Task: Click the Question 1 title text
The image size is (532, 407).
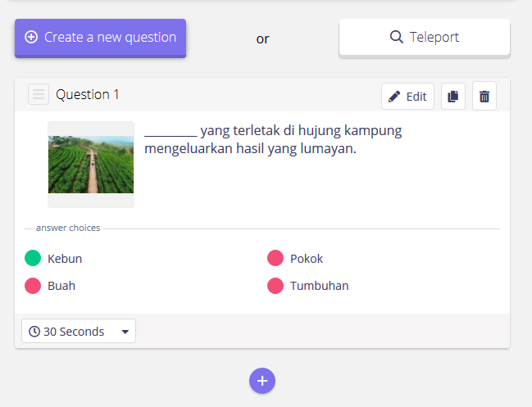Action: point(88,95)
